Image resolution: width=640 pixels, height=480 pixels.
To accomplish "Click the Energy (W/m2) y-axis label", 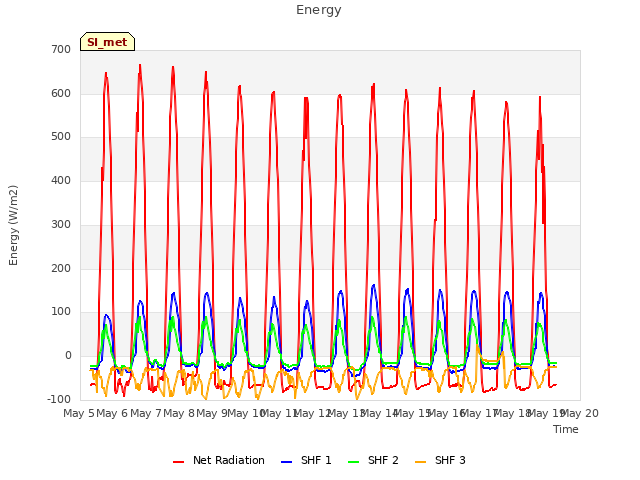I will coord(13,225).
